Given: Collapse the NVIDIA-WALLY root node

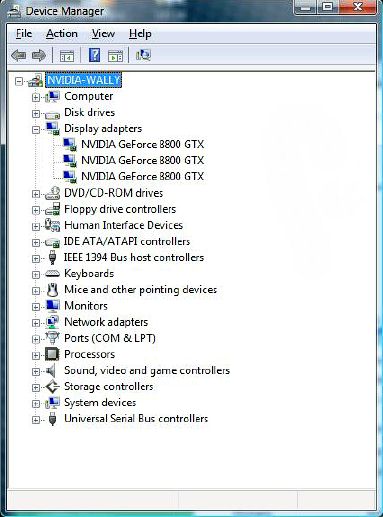Looking at the screenshot, I should pyautogui.click(x=19, y=81).
